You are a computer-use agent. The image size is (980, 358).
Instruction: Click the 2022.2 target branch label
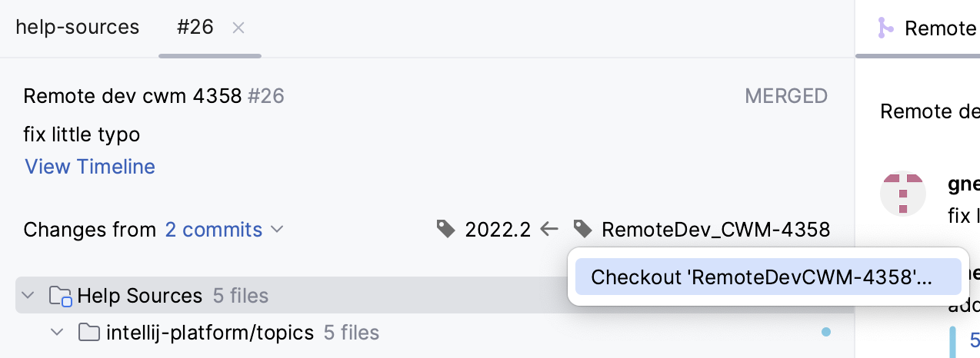[498, 229]
